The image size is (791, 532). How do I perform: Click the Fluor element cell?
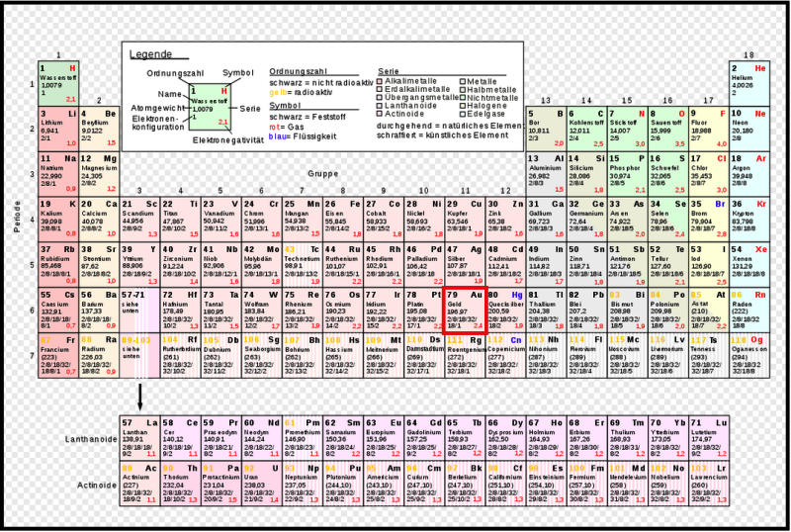pos(708,129)
